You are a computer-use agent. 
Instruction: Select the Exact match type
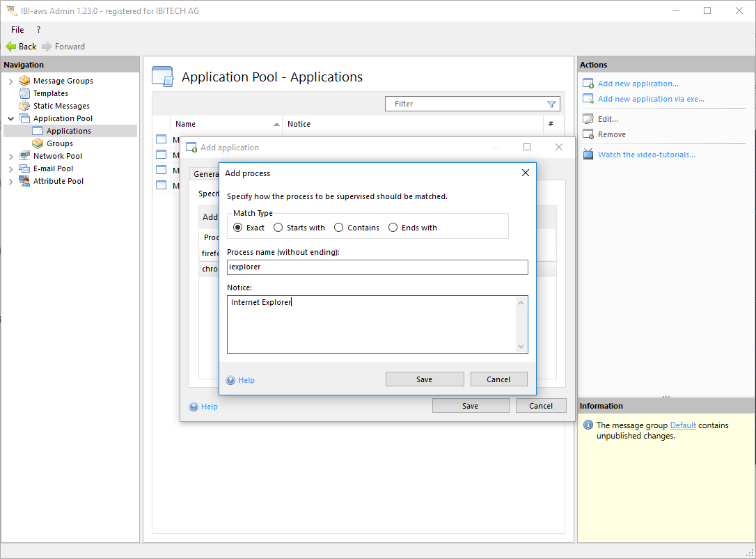point(238,228)
